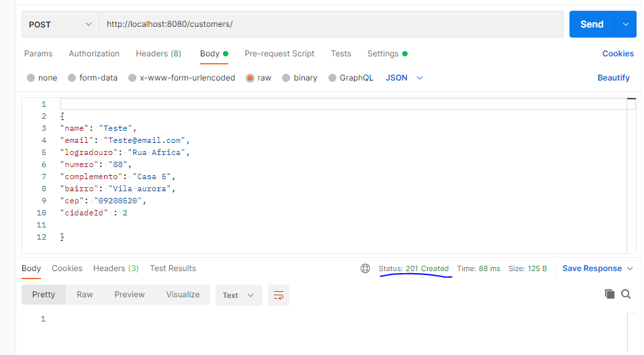Open the Pre-request Script tab
Screen dimensions: 644x355
[x=279, y=54]
